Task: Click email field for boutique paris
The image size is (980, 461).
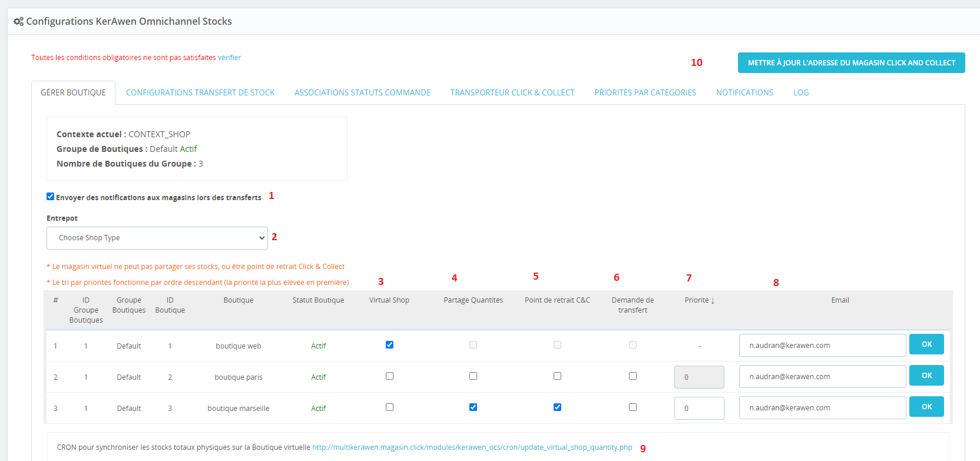Action: pyautogui.click(x=822, y=377)
